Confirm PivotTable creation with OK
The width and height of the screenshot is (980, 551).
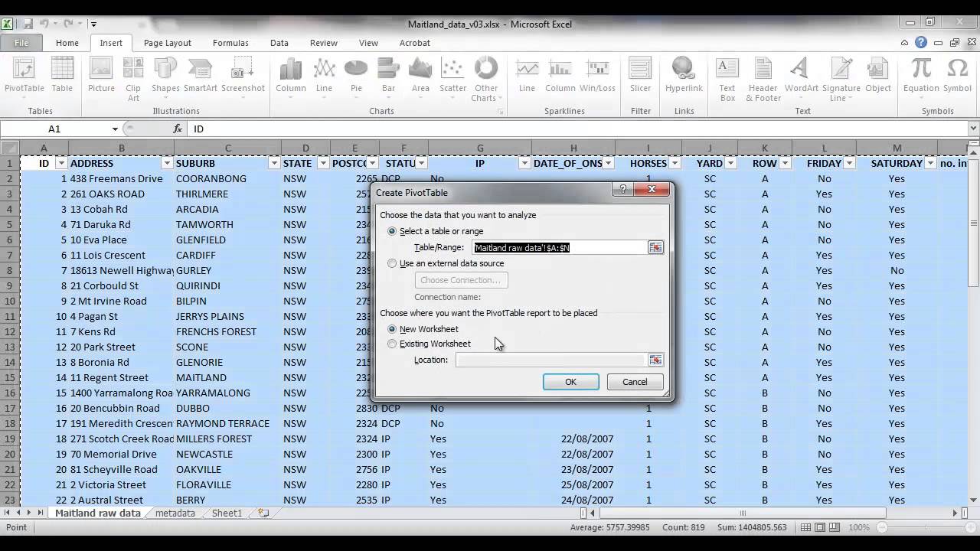570,382
